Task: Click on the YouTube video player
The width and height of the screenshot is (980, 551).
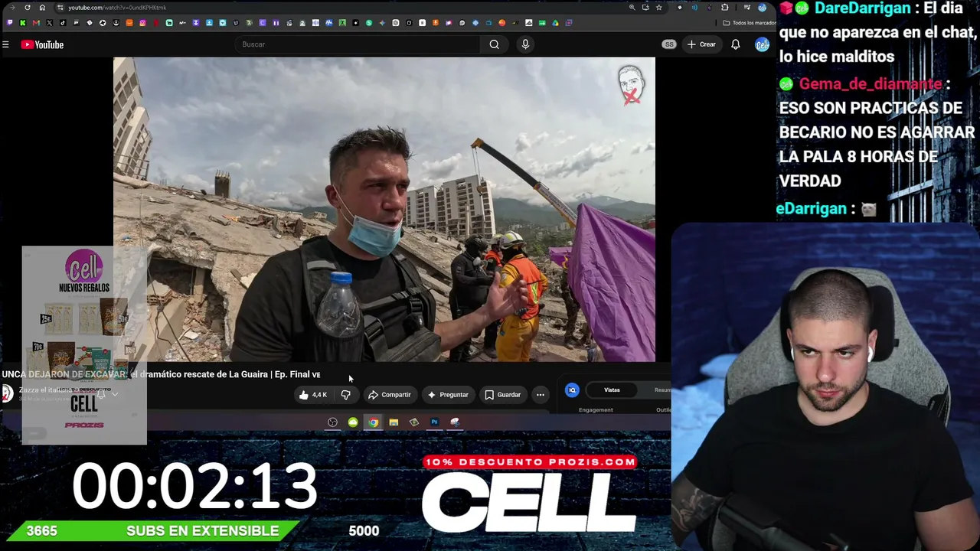Action: [x=384, y=209]
